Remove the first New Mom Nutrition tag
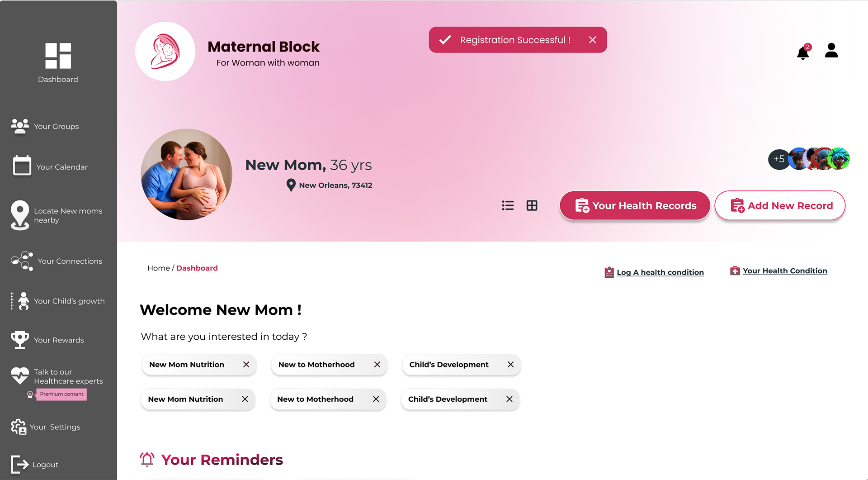This screenshot has width=868, height=480. [x=246, y=365]
